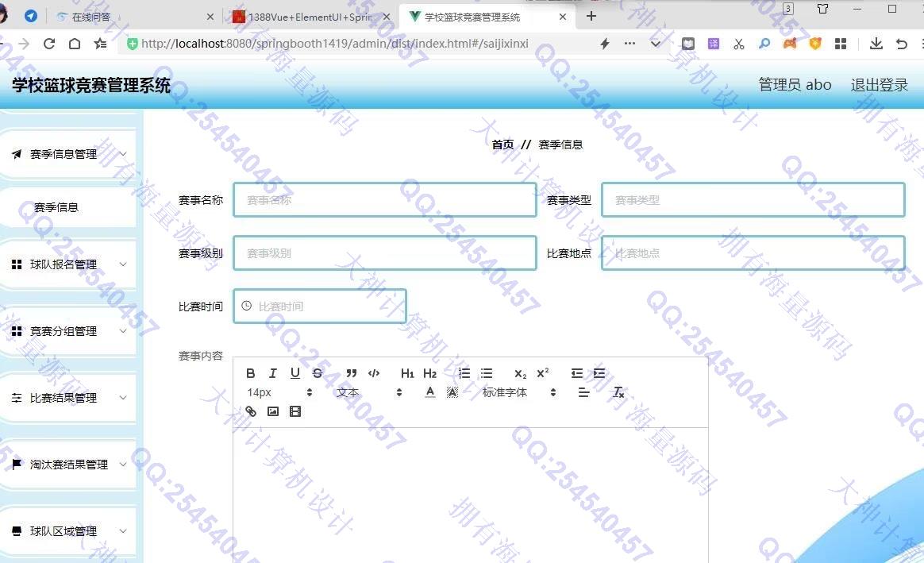Image resolution: width=924 pixels, height=563 pixels.
Task: Create an ordered numbered list
Action: click(x=464, y=373)
